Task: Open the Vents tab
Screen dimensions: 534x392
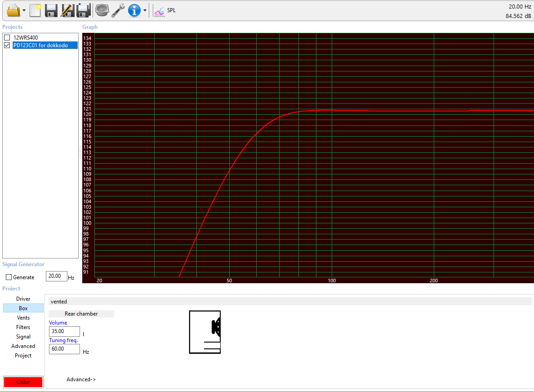Action: pyautogui.click(x=23, y=318)
